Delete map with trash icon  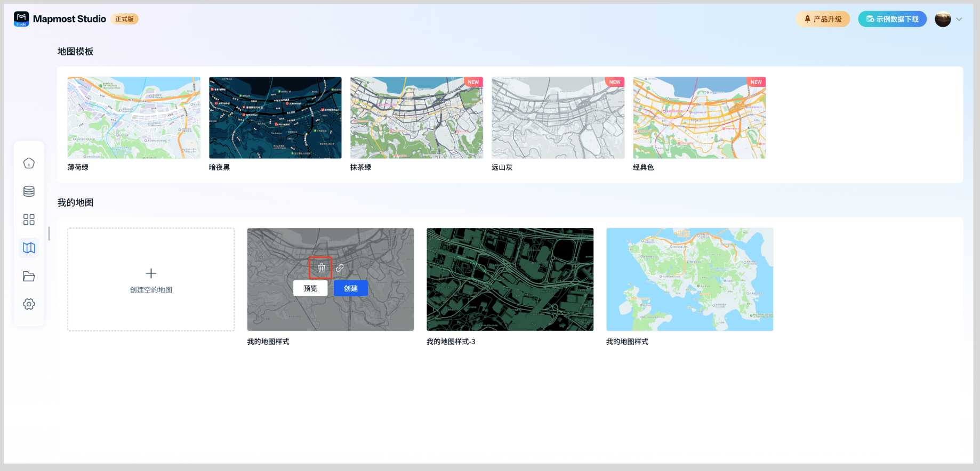321,268
